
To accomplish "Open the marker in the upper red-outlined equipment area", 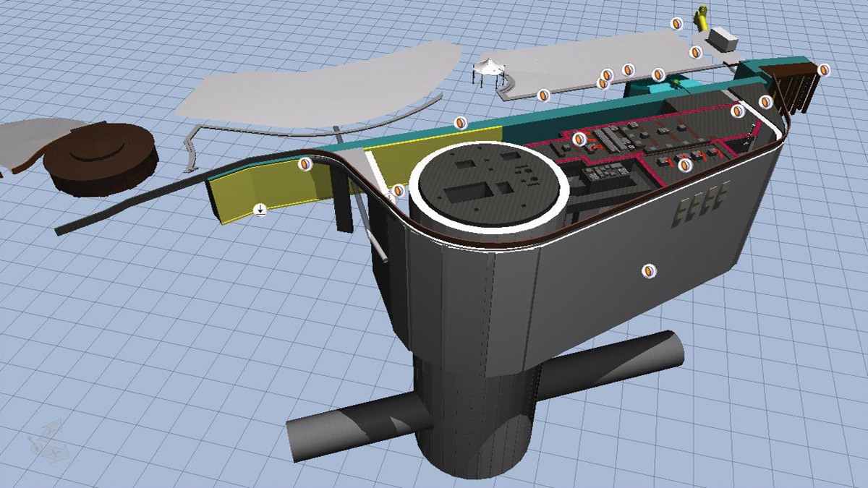I will click(x=579, y=139).
